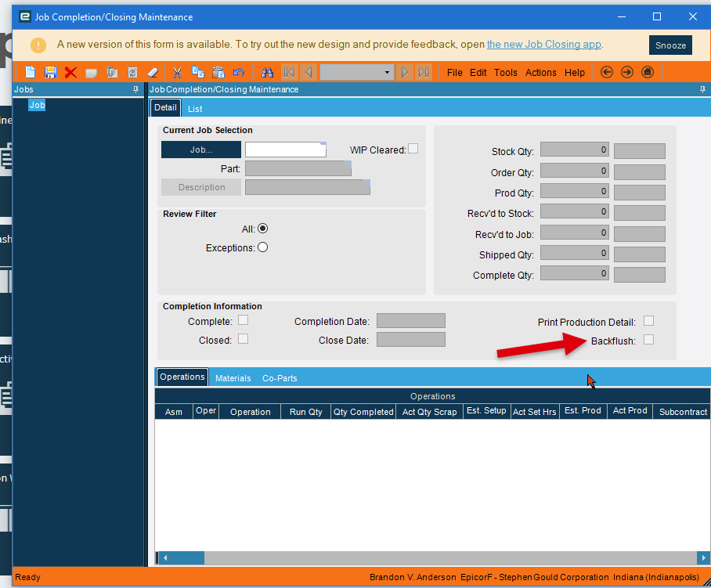Select the Exceptions review filter radio
711x588 pixels.
pyautogui.click(x=262, y=247)
